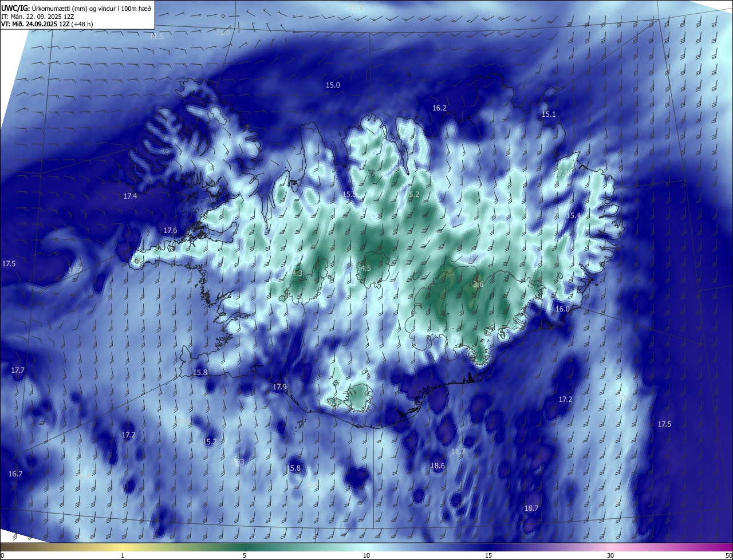The height and width of the screenshot is (560, 733).
Task: Click the 5.2 value over the highlands
Action: [x=414, y=194]
